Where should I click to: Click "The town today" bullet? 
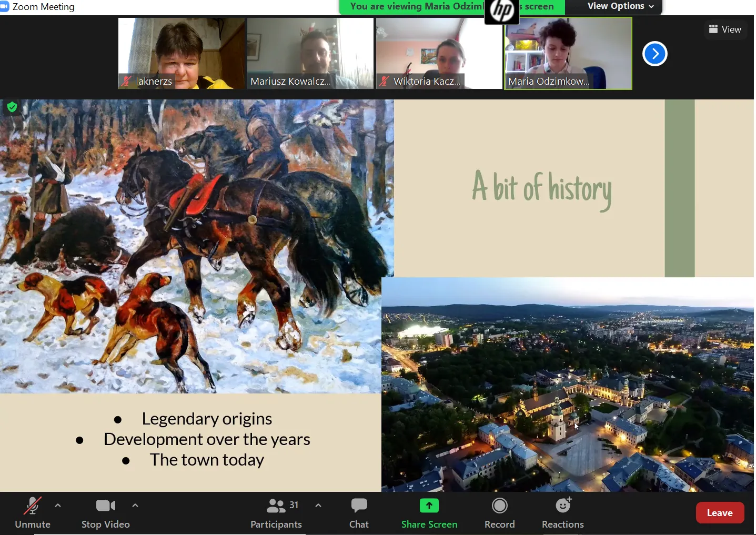coord(207,460)
